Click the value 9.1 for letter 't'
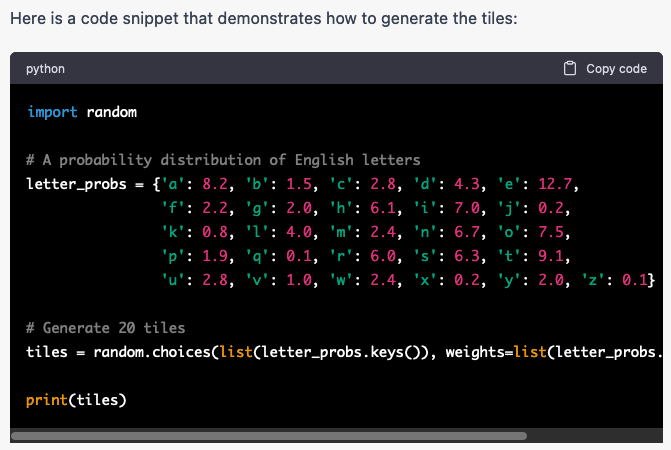671x450 pixels. pos(551,256)
